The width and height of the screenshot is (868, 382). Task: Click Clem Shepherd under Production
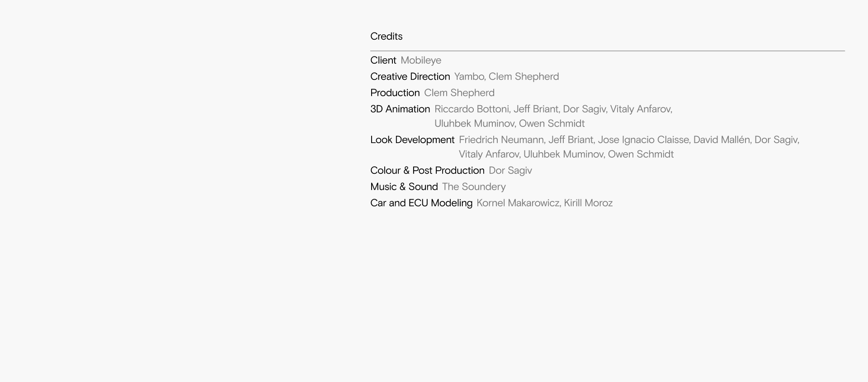(459, 93)
